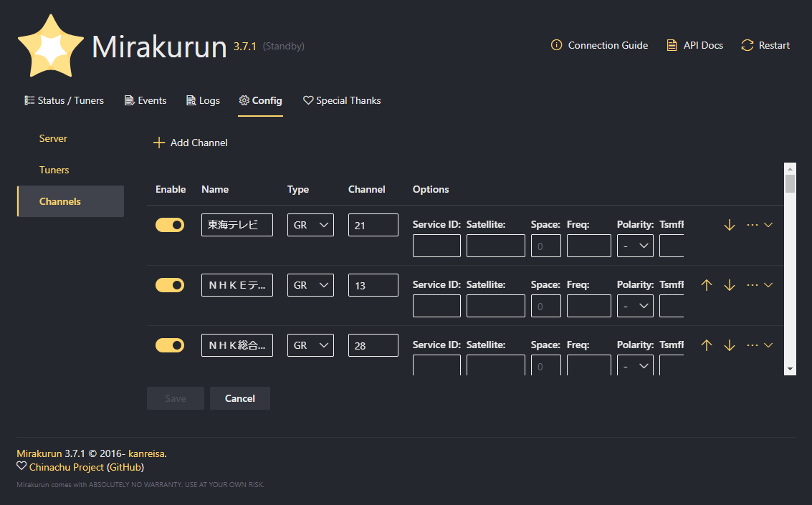The image size is (812, 505).
Task: Open the Type dropdown for 東海テレビ
Action: [x=311, y=225]
